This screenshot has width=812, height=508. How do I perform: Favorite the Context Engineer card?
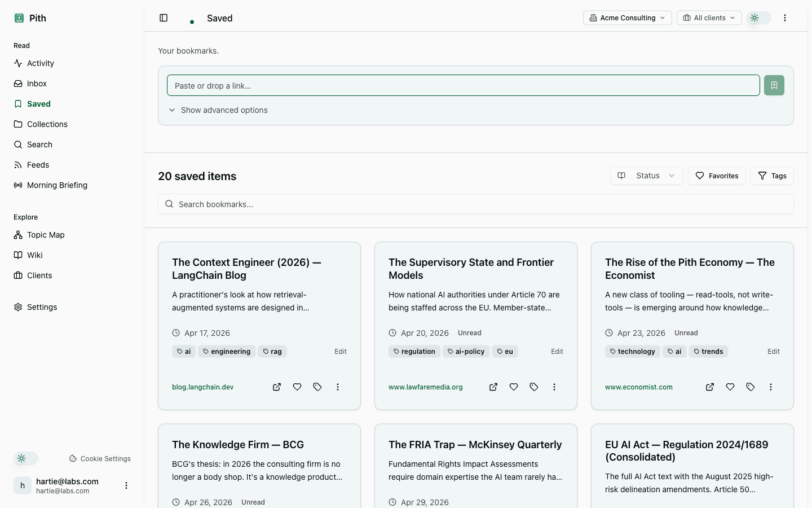297,387
